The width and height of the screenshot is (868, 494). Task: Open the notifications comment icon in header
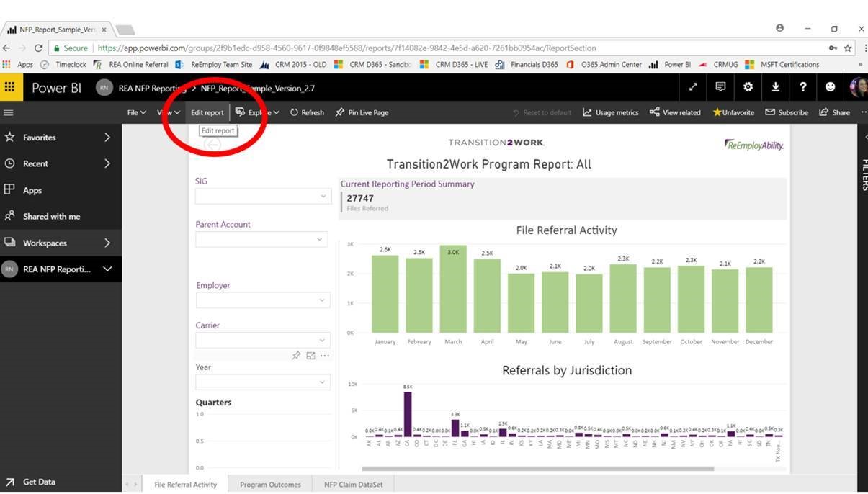coord(720,87)
